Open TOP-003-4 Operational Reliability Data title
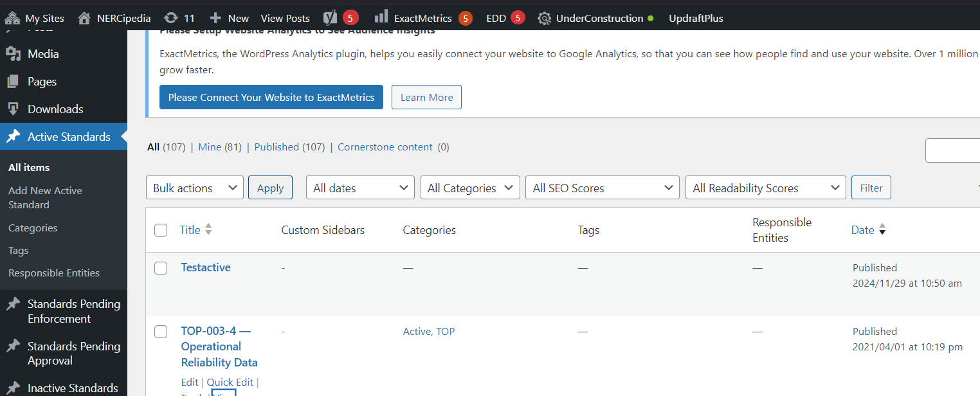The height and width of the screenshot is (396, 980). click(x=219, y=346)
